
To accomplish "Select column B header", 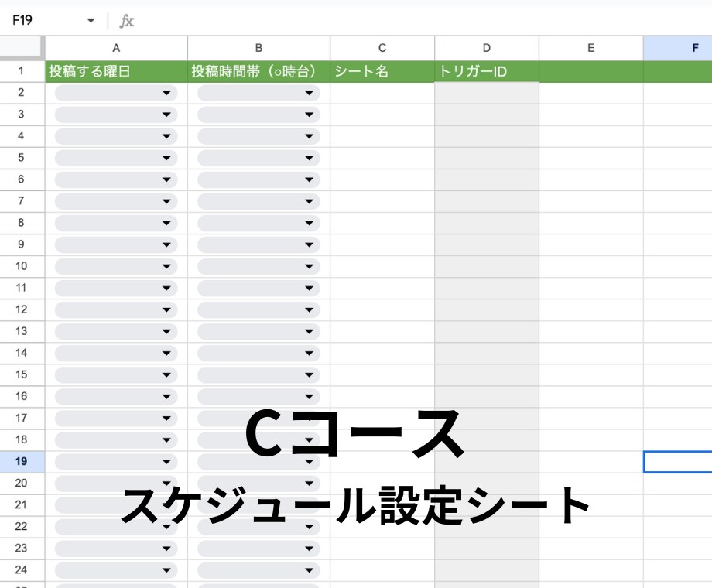I will point(258,48).
